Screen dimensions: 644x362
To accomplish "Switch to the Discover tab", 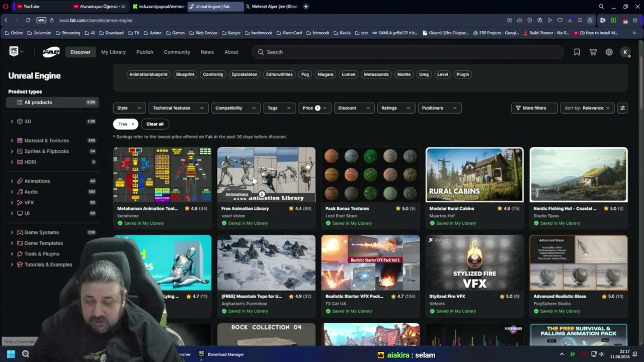I will (x=80, y=52).
